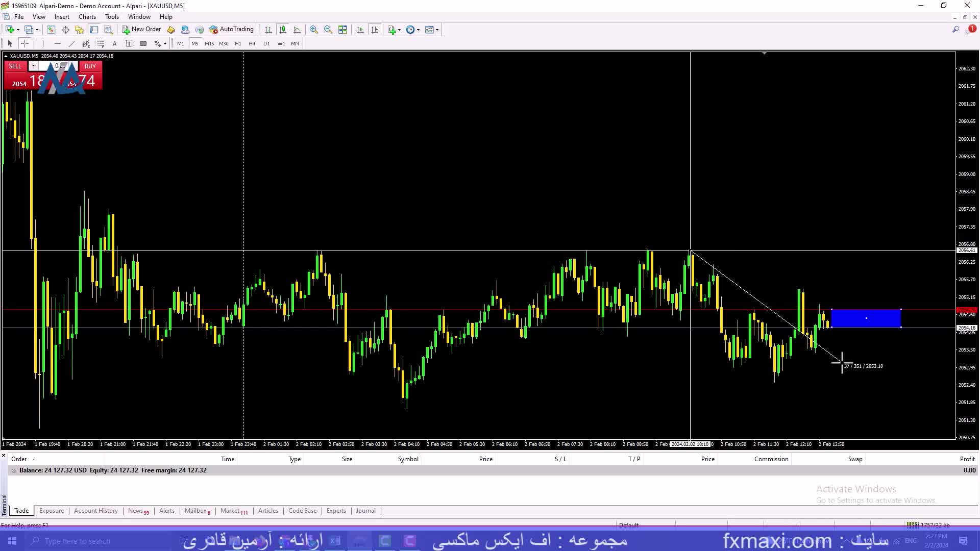
Task: Select the crosshair tool
Action: coord(24,43)
